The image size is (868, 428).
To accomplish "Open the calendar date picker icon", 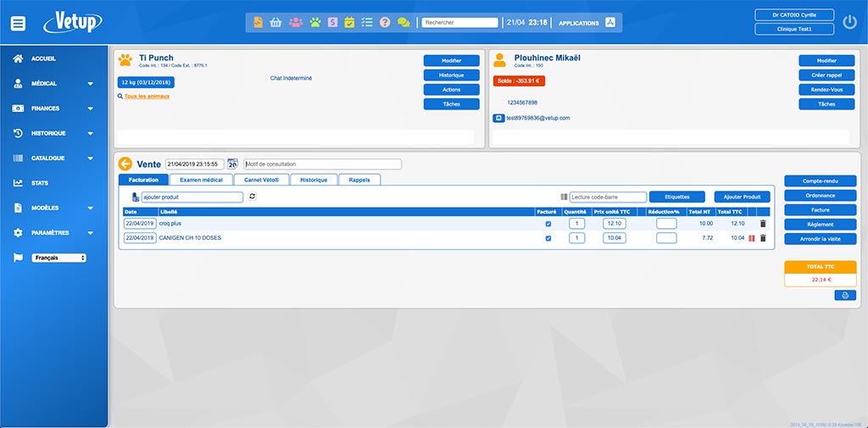I will [233, 164].
